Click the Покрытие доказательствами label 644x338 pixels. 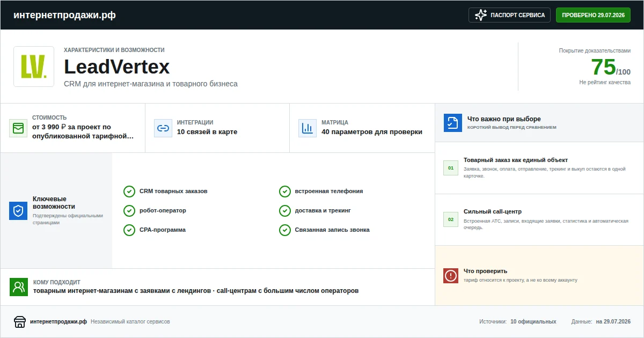coord(595,50)
